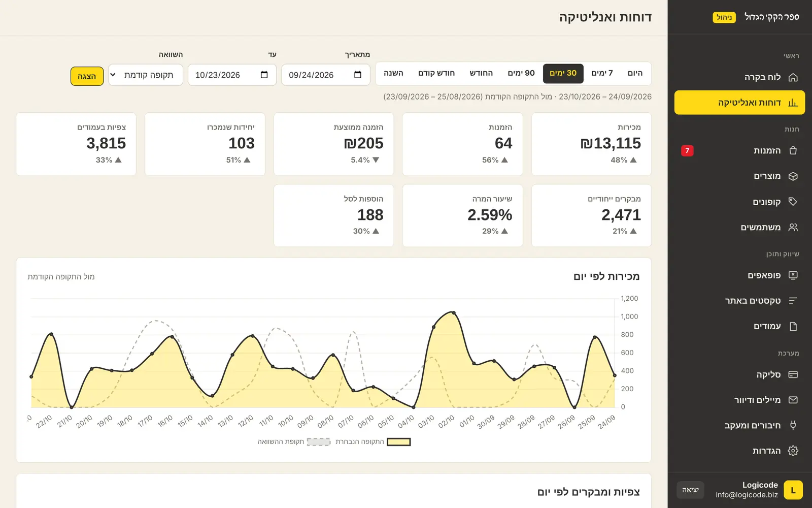
Task: Click the users icon next to משתמשים
Action: click(x=793, y=227)
